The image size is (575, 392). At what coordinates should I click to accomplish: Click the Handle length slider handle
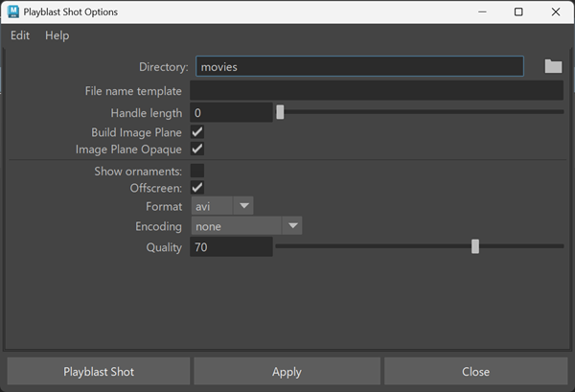(x=280, y=112)
